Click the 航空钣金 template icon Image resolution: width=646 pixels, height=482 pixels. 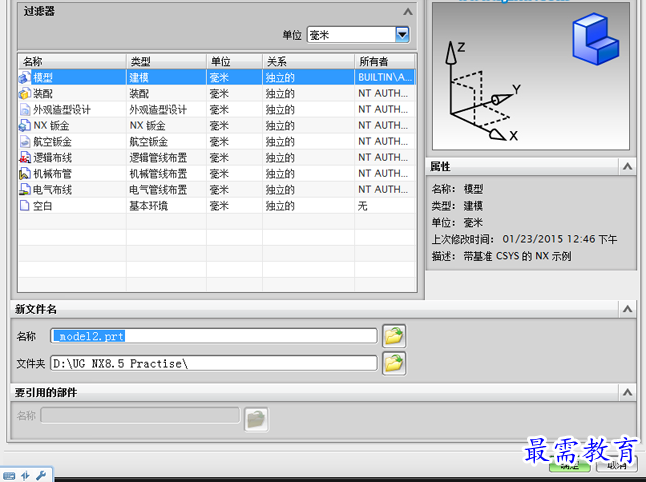25,142
